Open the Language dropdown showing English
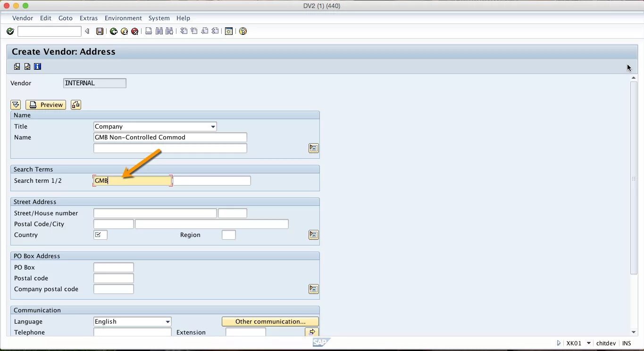 tap(168, 321)
